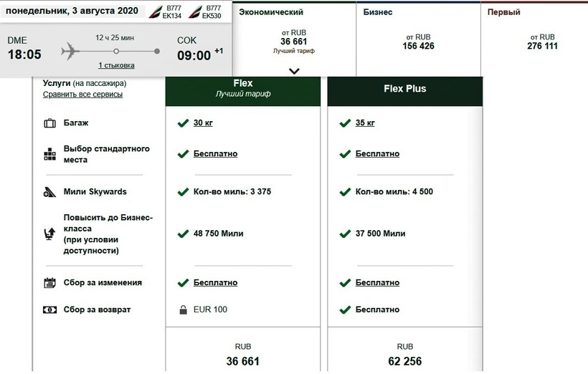Click the 35 кг baggage link under Flex Plus
Image resolution: width=588 pixels, height=374 pixels.
[x=365, y=123]
